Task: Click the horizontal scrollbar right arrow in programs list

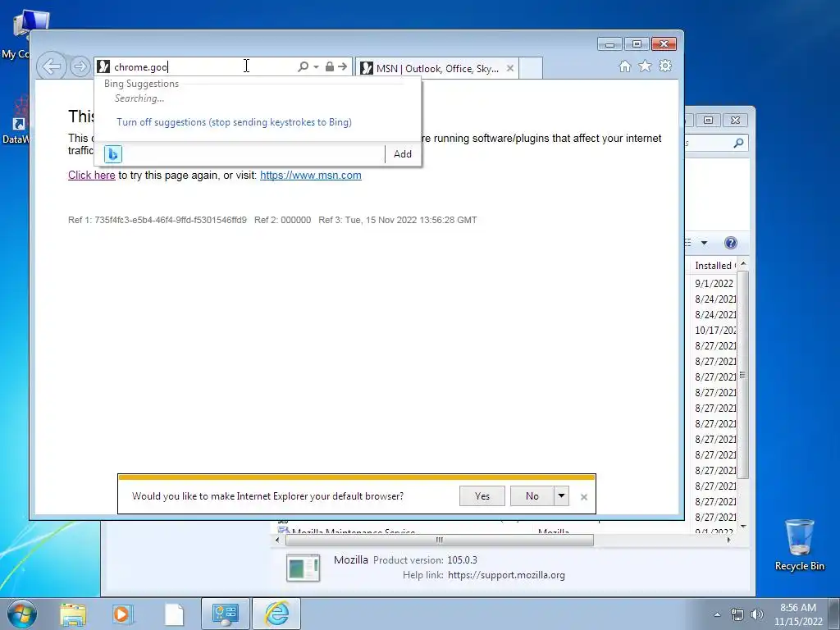Action: 728,540
